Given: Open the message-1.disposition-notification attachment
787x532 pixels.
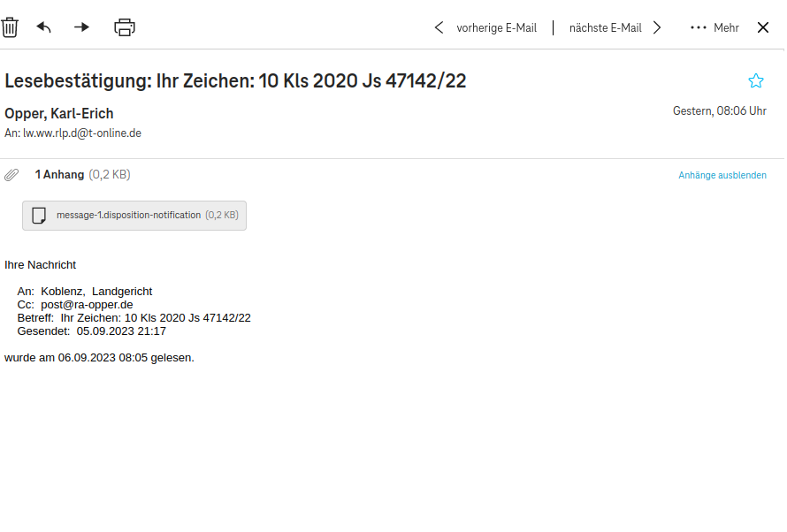Looking at the screenshot, I should click(x=134, y=215).
